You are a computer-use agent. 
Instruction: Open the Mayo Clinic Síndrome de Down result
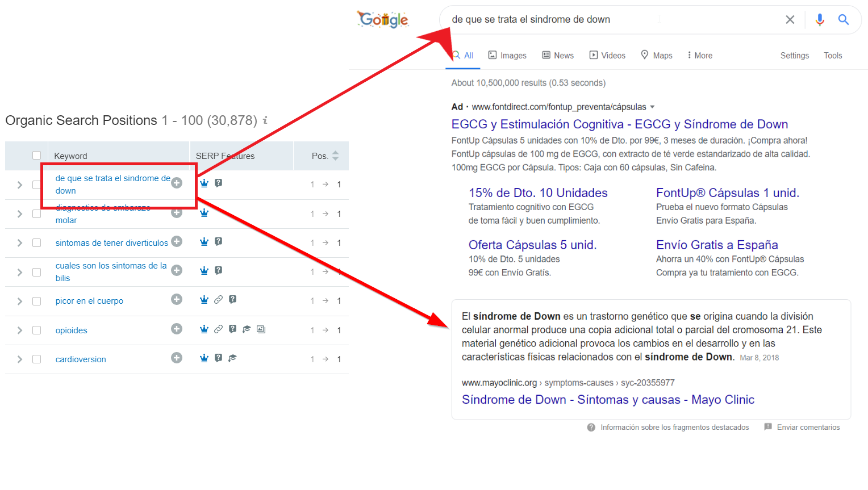tap(608, 400)
